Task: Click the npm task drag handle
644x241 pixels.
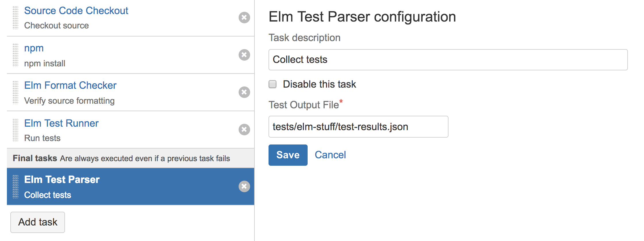Action: (x=16, y=55)
